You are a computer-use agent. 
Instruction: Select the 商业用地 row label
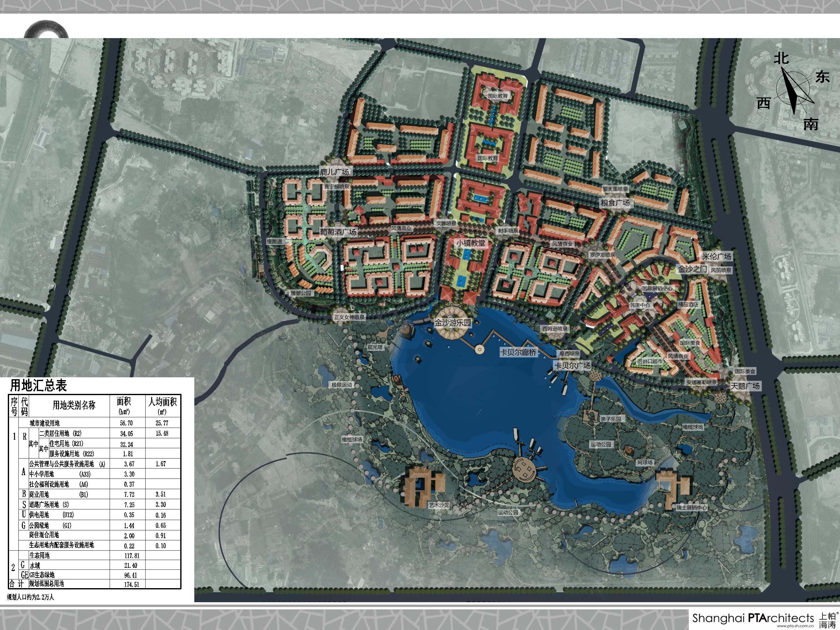(39, 494)
